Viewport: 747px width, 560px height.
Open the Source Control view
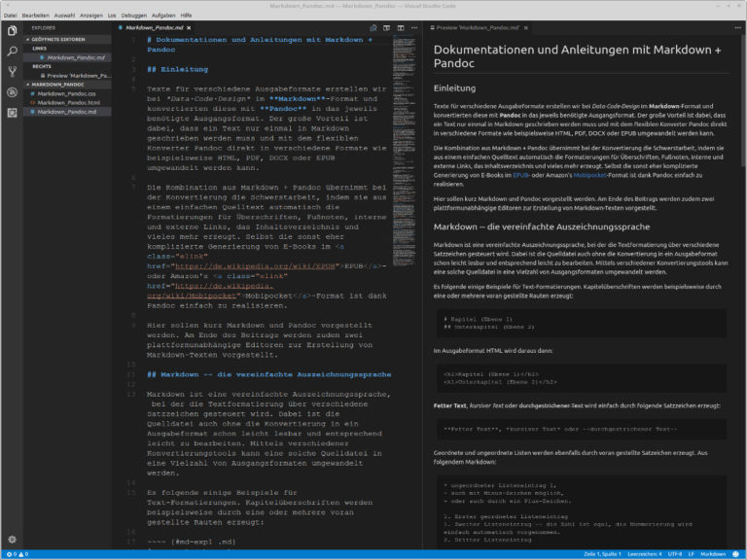[x=13, y=71]
